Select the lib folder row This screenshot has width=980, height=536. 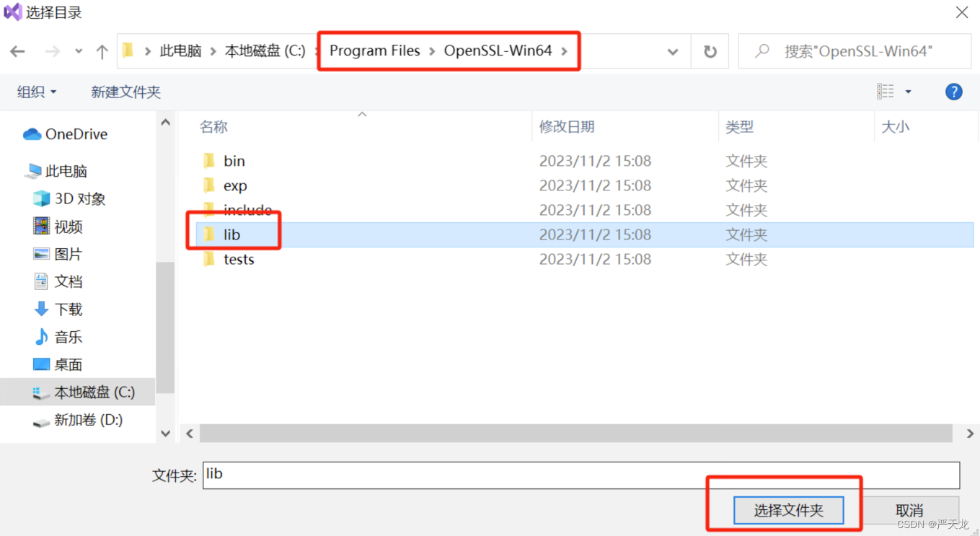(x=584, y=234)
